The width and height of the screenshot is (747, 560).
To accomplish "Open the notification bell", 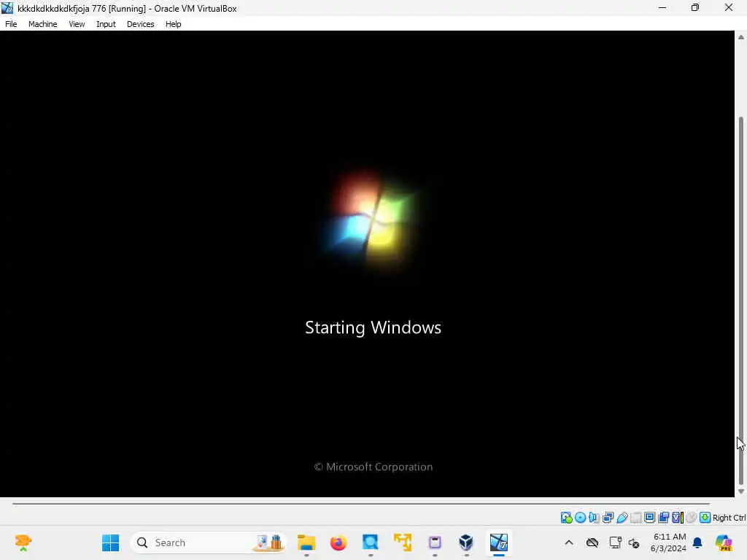I will (697, 542).
